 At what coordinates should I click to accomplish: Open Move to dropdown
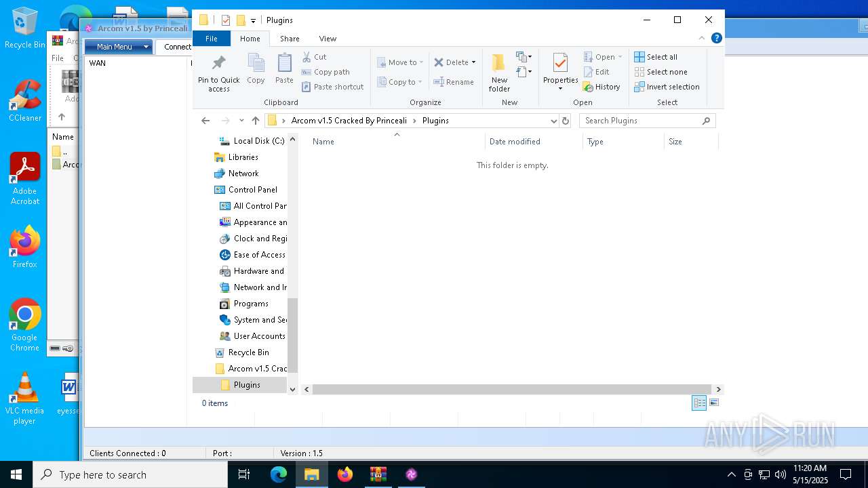[400, 62]
